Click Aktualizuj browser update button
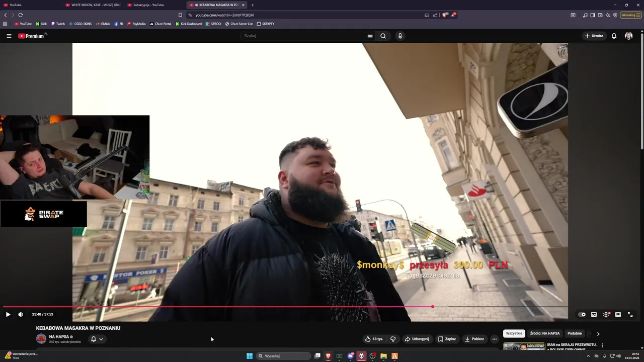The height and width of the screenshot is (362, 644). pyautogui.click(x=631, y=15)
